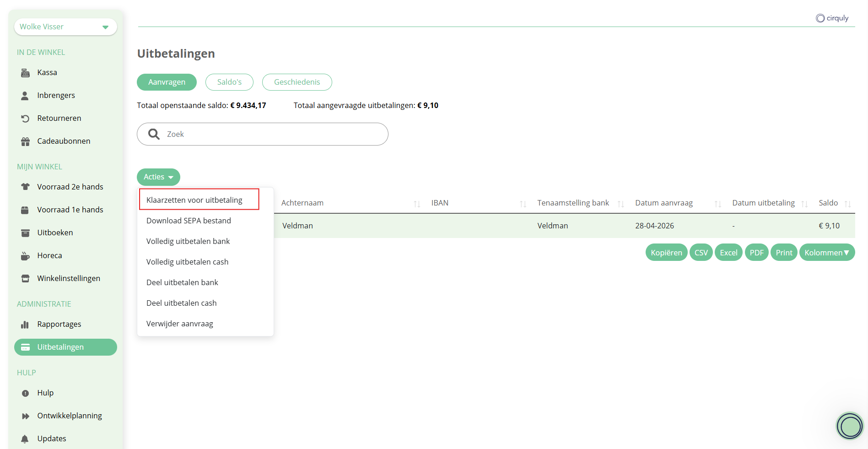Click the Cadeaubonnen gift icon
The image size is (868, 449).
pos(25,141)
